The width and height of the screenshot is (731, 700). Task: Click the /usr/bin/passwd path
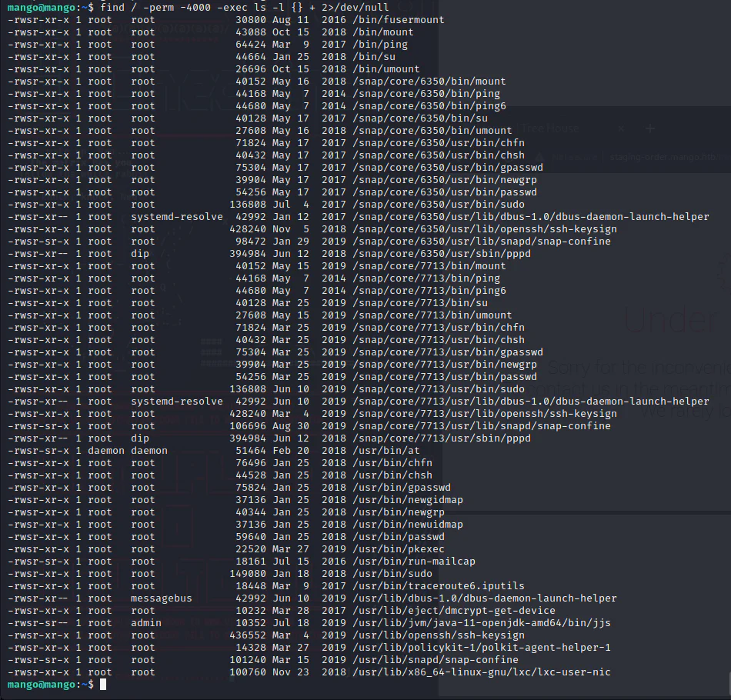click(x=399, y=537)
